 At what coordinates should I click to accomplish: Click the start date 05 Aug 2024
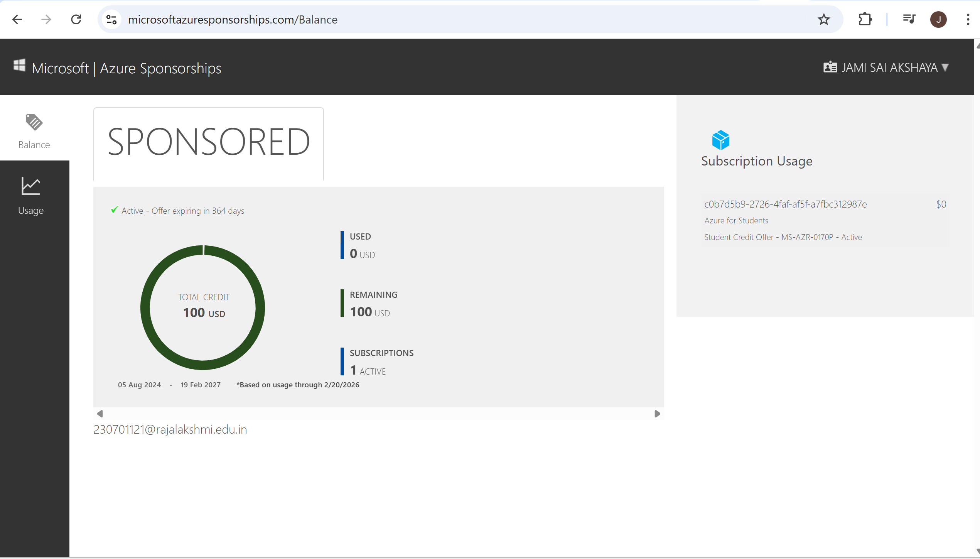(x=139, y=385)
